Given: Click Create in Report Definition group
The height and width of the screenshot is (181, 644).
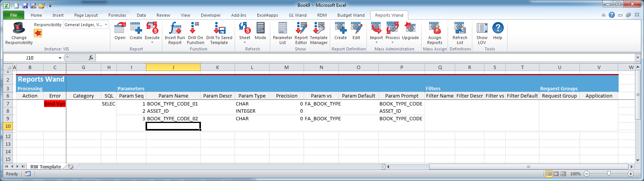Looking at the screenshot, I should (340, 28).
